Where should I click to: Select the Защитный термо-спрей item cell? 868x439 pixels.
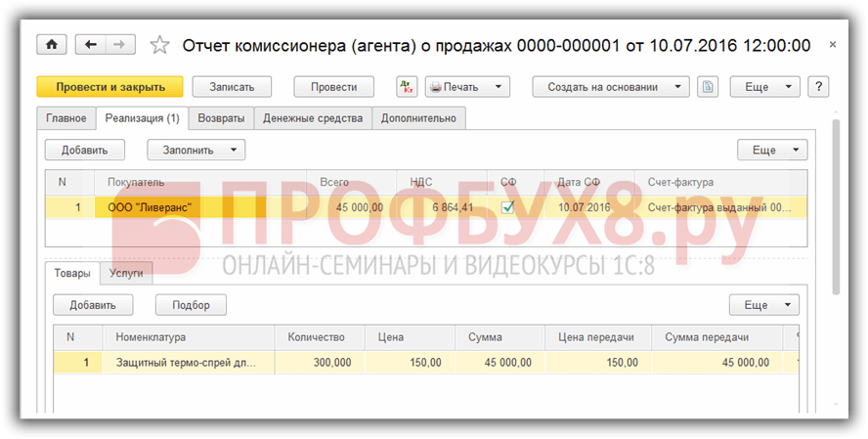(188, 363)
